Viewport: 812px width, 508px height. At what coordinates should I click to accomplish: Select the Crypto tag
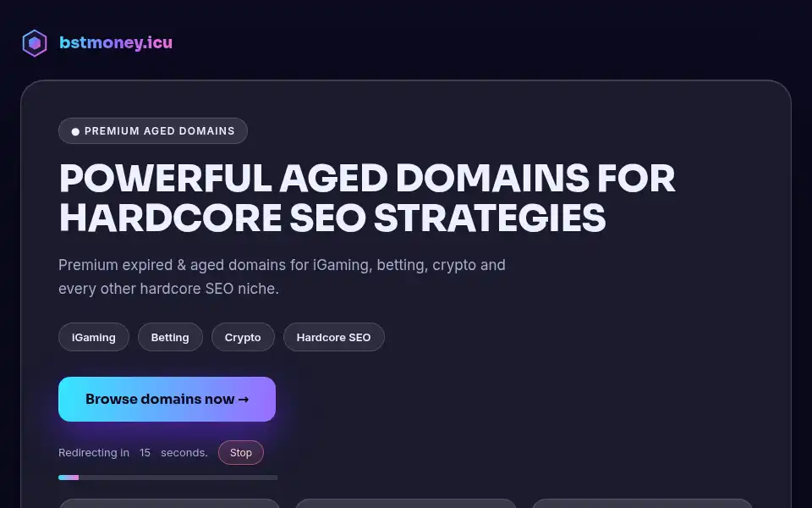tap(243, 337)
